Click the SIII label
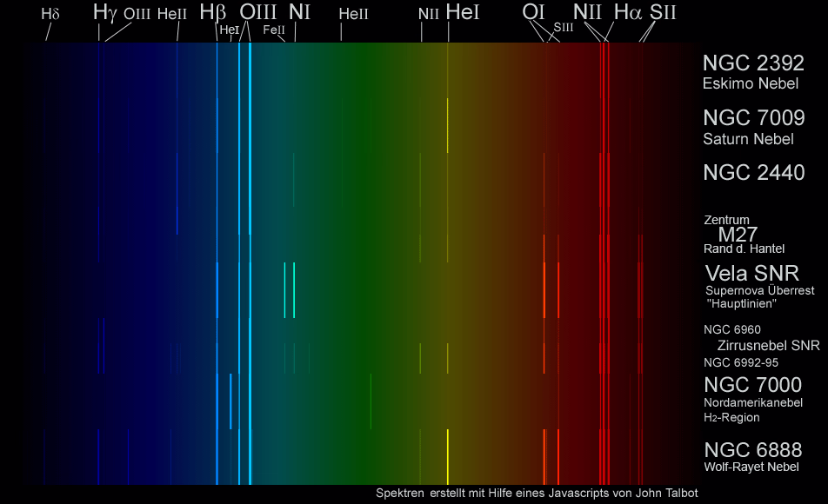This screenshot has width=828, height=504. [x=564, y=28]
